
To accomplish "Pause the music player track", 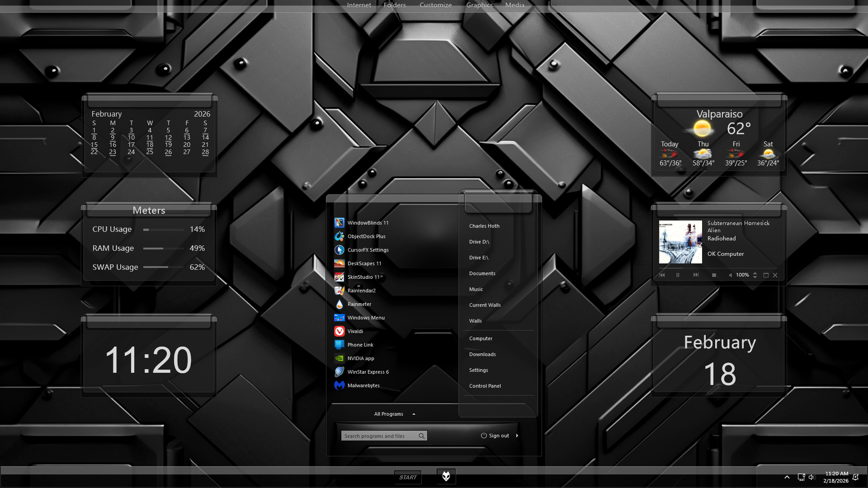I will tap(678, 275).
